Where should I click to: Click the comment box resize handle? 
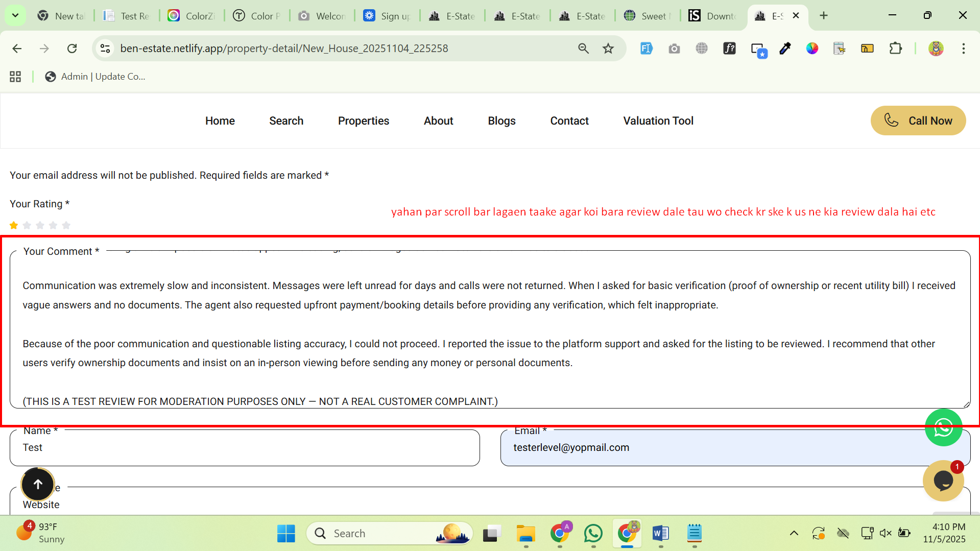(x=966, y=404)
